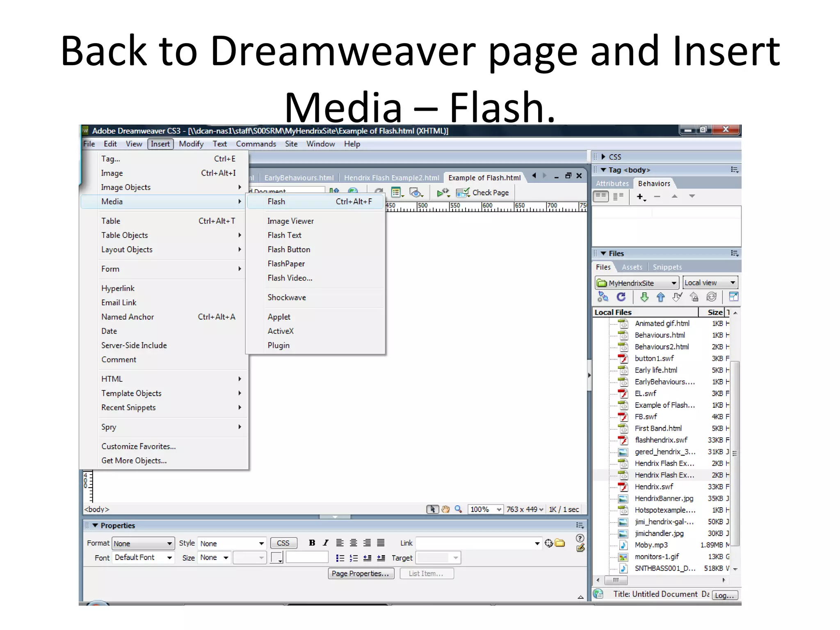The height and width of the screenshot is (630, 840).
Task: Switch to the Attributes tab
Action: pos(612,183)
